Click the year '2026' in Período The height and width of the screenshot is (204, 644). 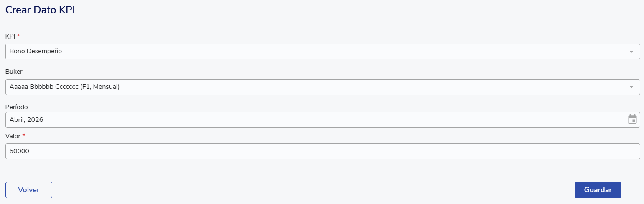pos(36,120)
